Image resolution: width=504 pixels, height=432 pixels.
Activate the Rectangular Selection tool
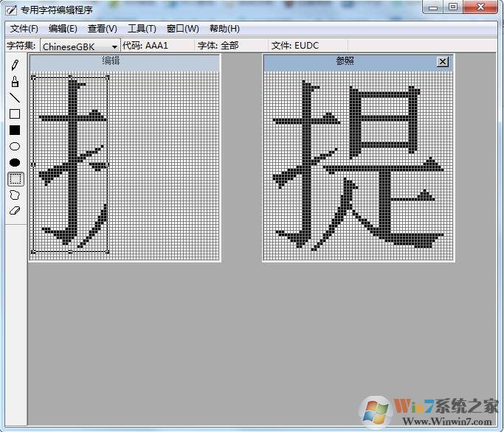coord(15,178)
